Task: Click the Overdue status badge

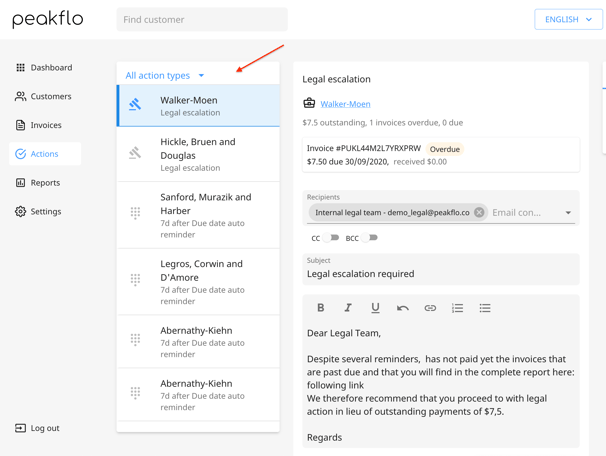Action: [x=445, y=149]
